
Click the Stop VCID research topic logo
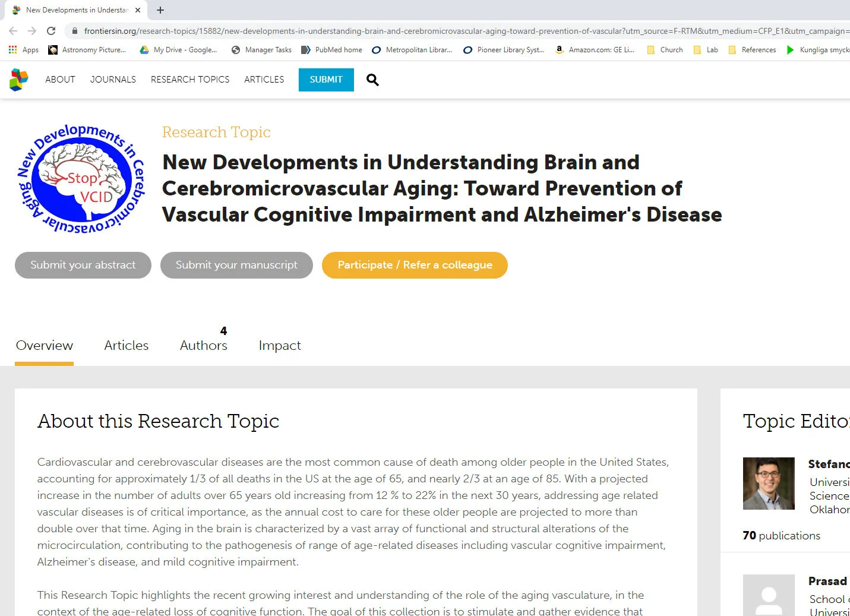pyautogui.click(x=81, y=178)
